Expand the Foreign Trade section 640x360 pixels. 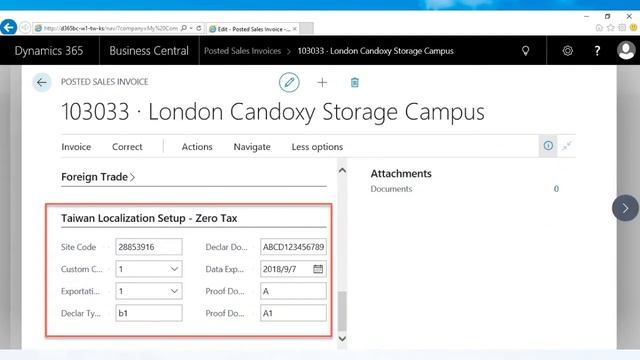click(x=98, y=177)
